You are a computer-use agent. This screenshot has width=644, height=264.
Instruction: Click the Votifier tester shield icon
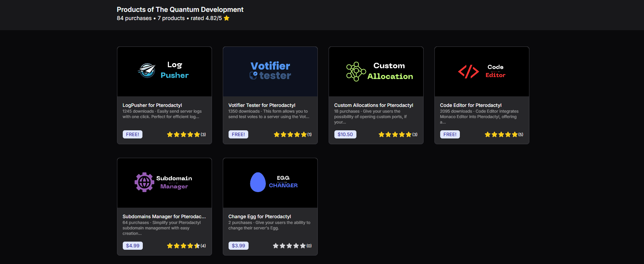coord(253,75)
